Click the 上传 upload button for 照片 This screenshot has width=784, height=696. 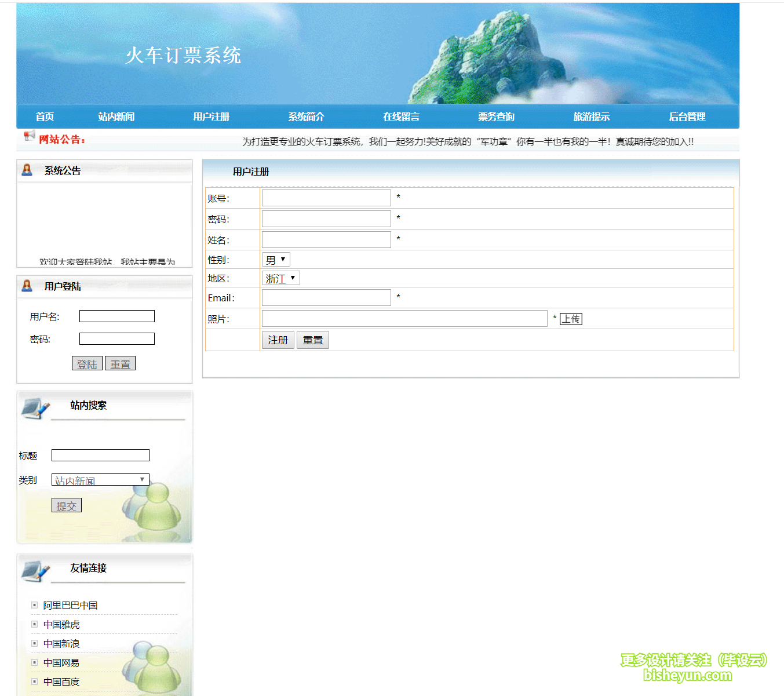[571, 319]
